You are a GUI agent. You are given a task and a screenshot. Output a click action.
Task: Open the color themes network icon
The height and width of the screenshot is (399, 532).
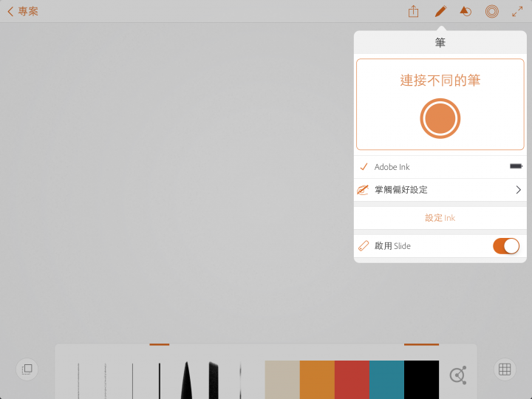point(458,375)
